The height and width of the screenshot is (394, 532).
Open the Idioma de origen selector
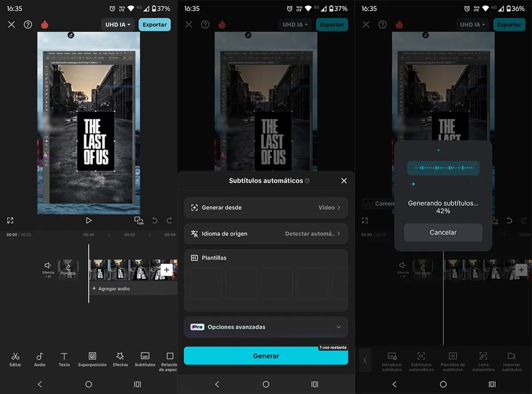click(266, 233)
